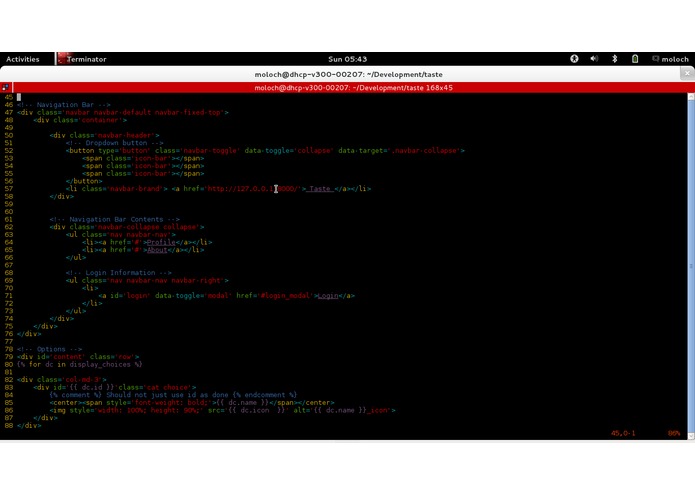Click the content row div on line 79
Viewport: 695px width, 494px height.
(x=78, y=357)
